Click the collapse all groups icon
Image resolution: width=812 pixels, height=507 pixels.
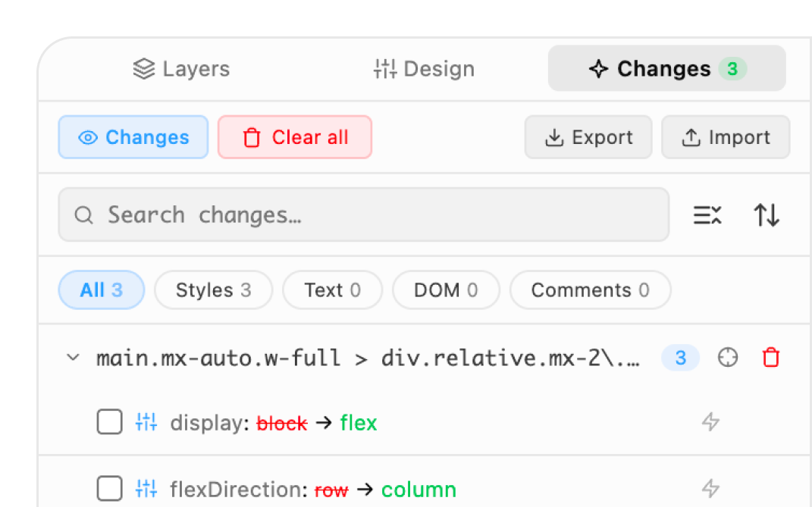click(707, 214)
